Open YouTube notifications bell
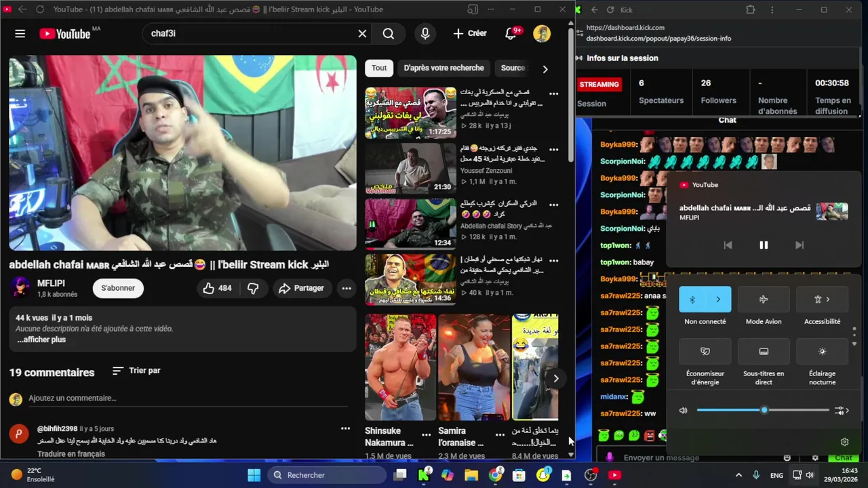 pyautogui.click(x=511, y=34)
